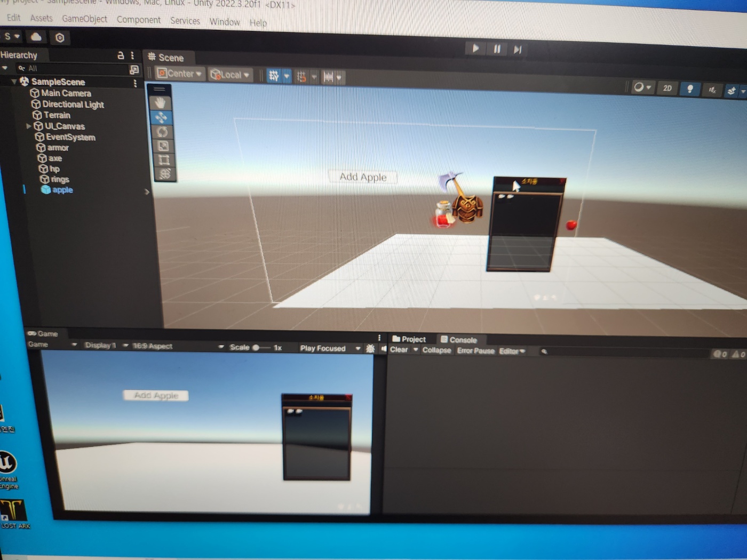The height and width of the screenshot is (560, 747).
Task: Click the Play button
Action: click(x=475, y=49)
